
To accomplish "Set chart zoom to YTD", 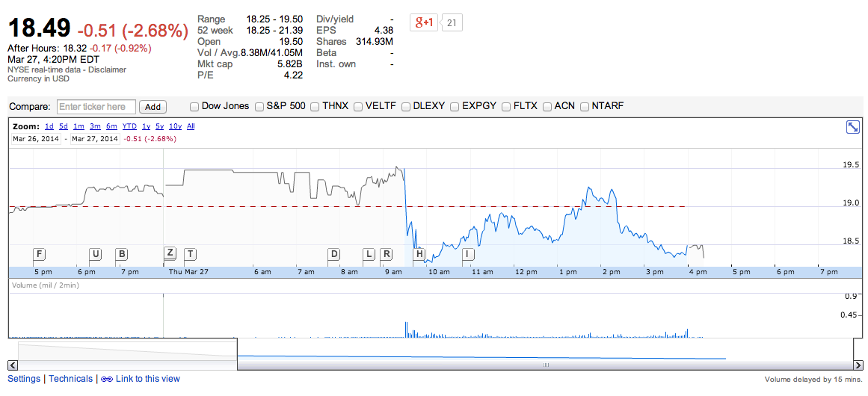I will (129, 126).
